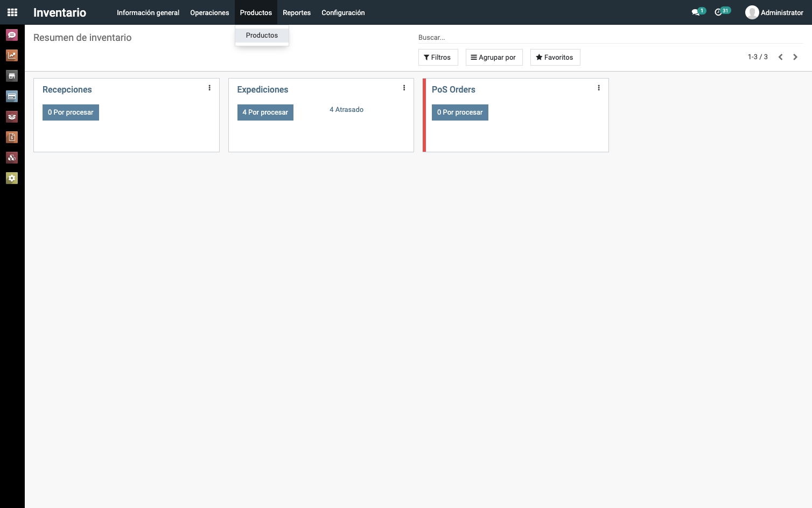Open the Recepciones card title
Screen dimensions: 812x508
coord(67,90)
